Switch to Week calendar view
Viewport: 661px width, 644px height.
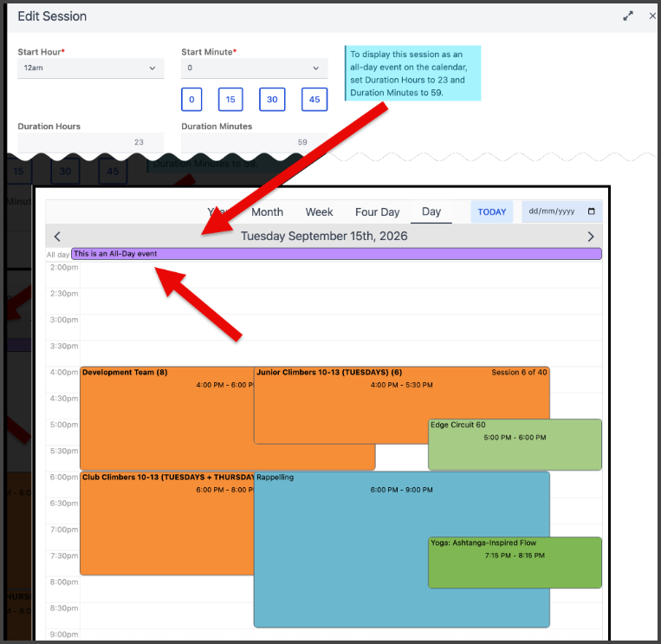point(319,211)
